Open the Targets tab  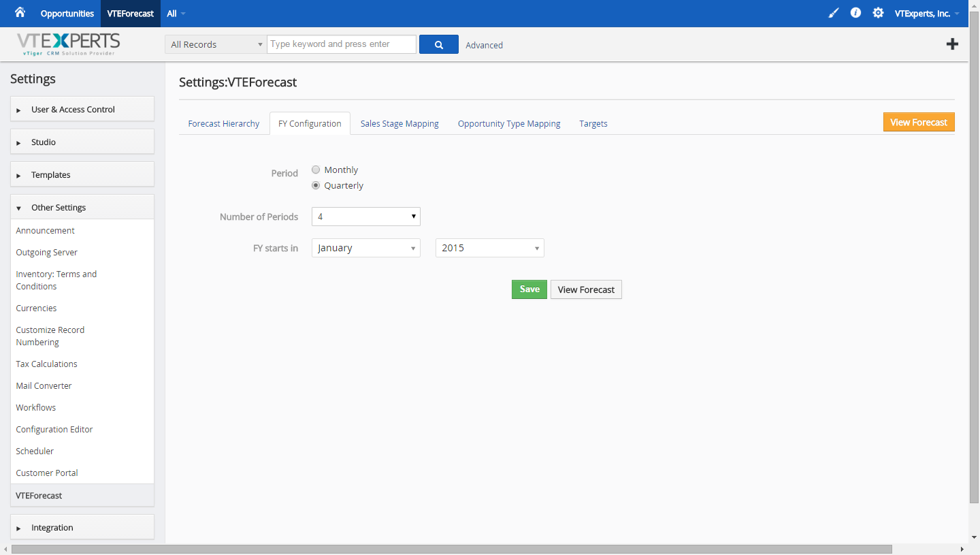pos(593,123)
